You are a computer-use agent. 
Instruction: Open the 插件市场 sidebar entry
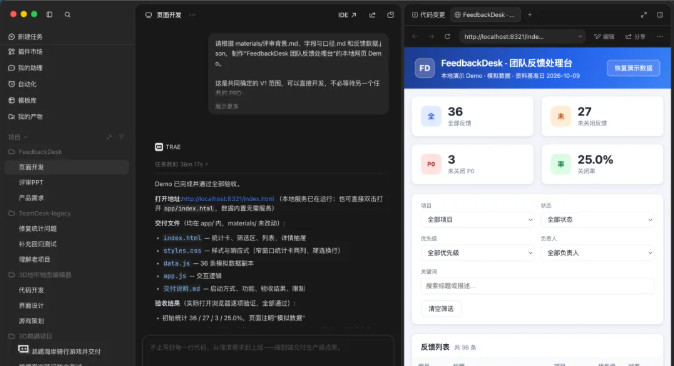[25, 52]
